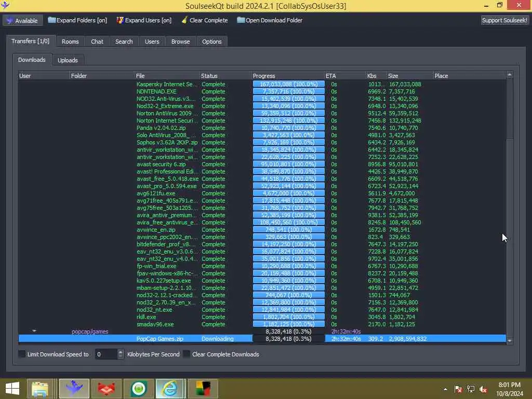
Task: Select the Downloads sub-tab
Action: tap(32, 60)
